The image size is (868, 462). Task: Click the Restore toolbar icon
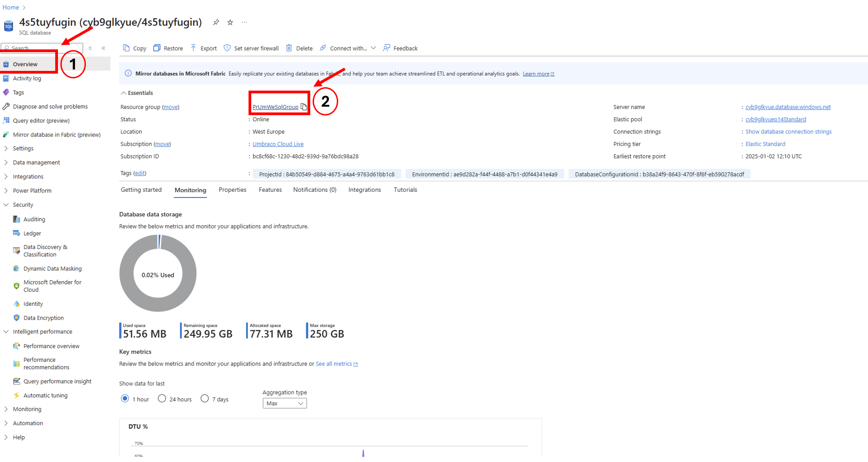click(157, 48)
